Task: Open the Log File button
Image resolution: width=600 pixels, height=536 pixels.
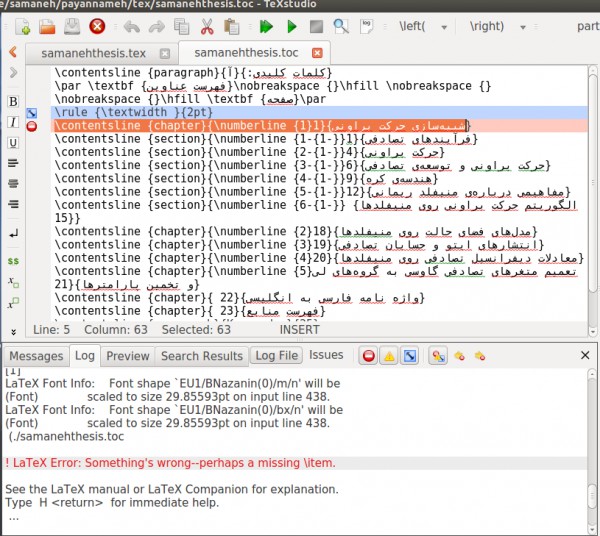Action: (x=276, y=356)
